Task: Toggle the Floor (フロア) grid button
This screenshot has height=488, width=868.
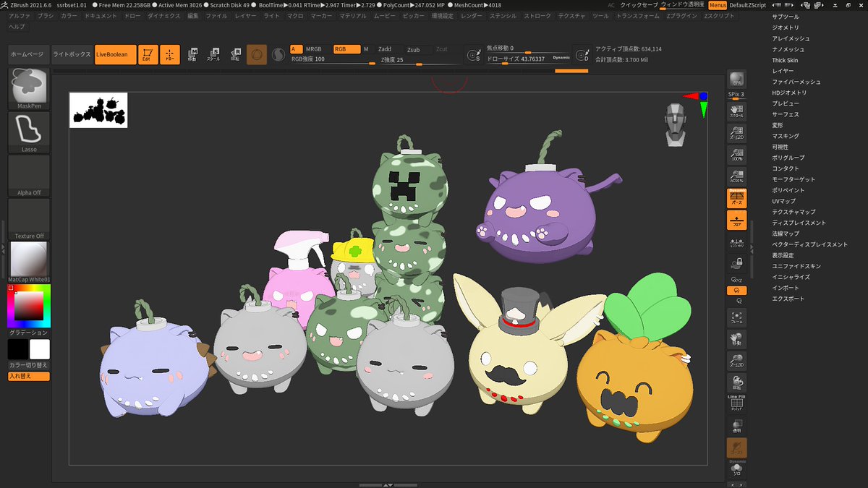Action: (x=736, y=221)
